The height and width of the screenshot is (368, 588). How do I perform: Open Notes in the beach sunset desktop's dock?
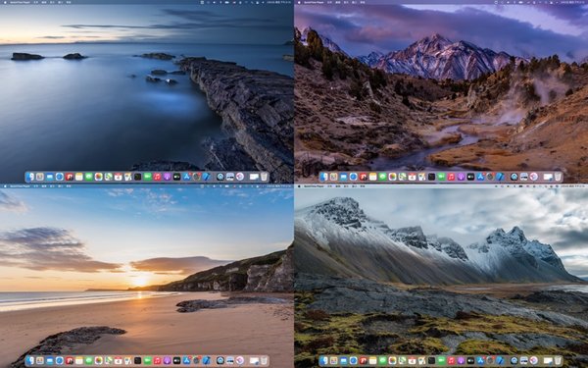pyautogui.click(x=78, y=360)
